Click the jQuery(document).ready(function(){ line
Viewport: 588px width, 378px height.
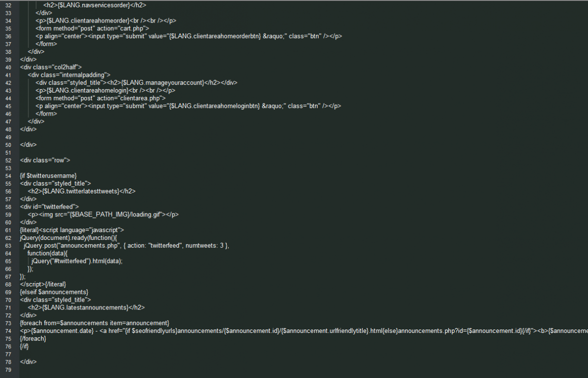point(69,238)
